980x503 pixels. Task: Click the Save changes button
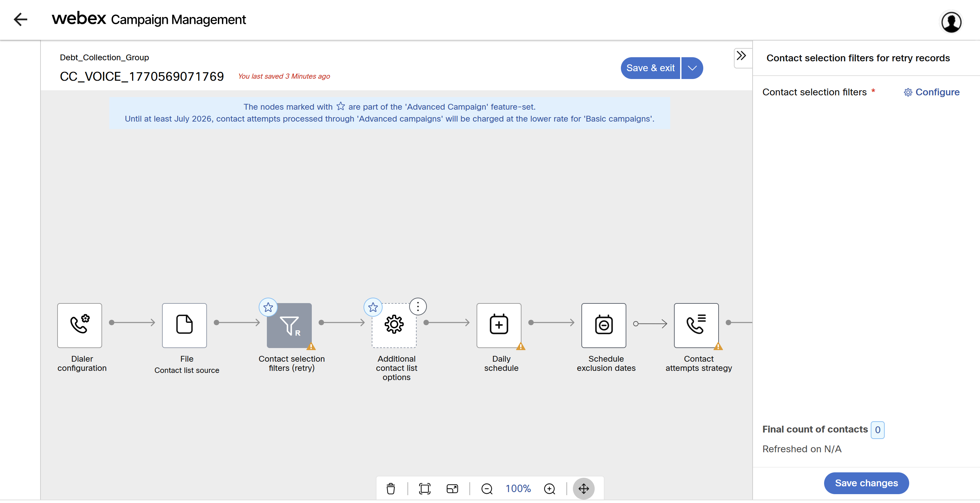pyautogui.click(x=866, y=483)
